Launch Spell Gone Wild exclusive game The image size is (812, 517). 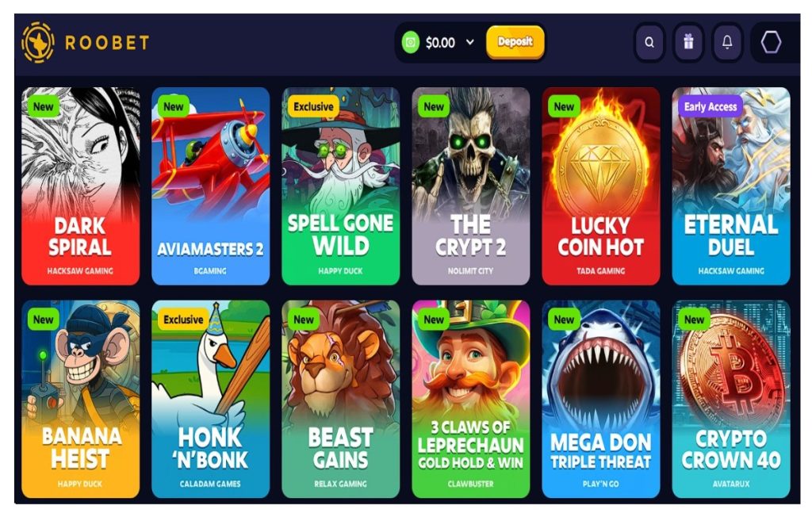point(340,186)
